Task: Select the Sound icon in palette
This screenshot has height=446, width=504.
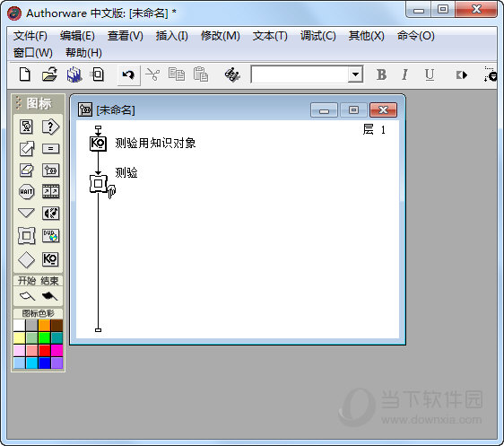Action: tap(50, 213)
